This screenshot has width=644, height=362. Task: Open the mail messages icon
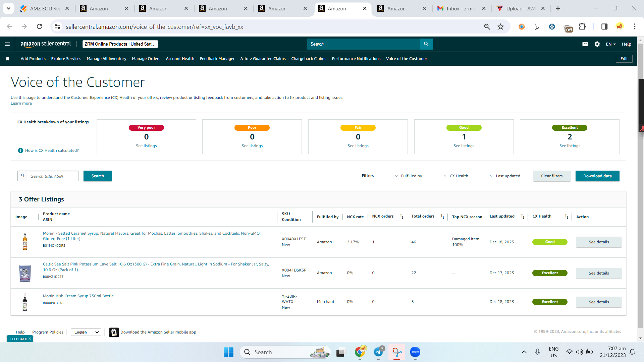point(585,44)
